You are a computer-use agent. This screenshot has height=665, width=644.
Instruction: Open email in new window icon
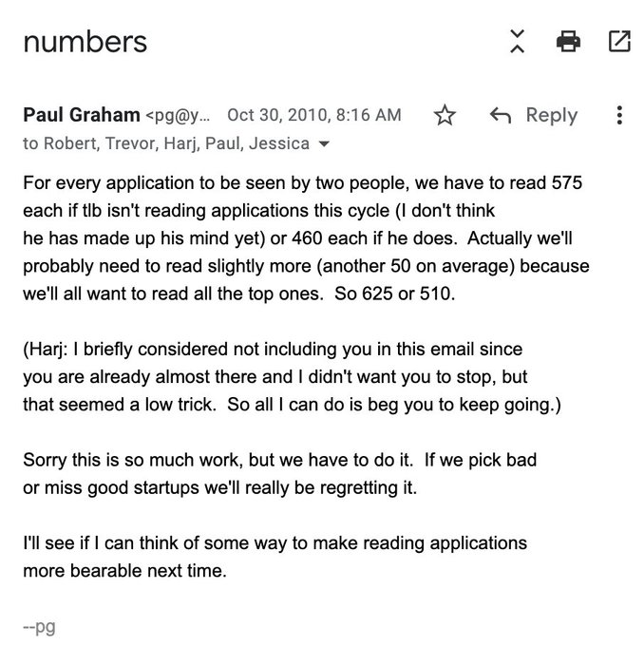619,41
